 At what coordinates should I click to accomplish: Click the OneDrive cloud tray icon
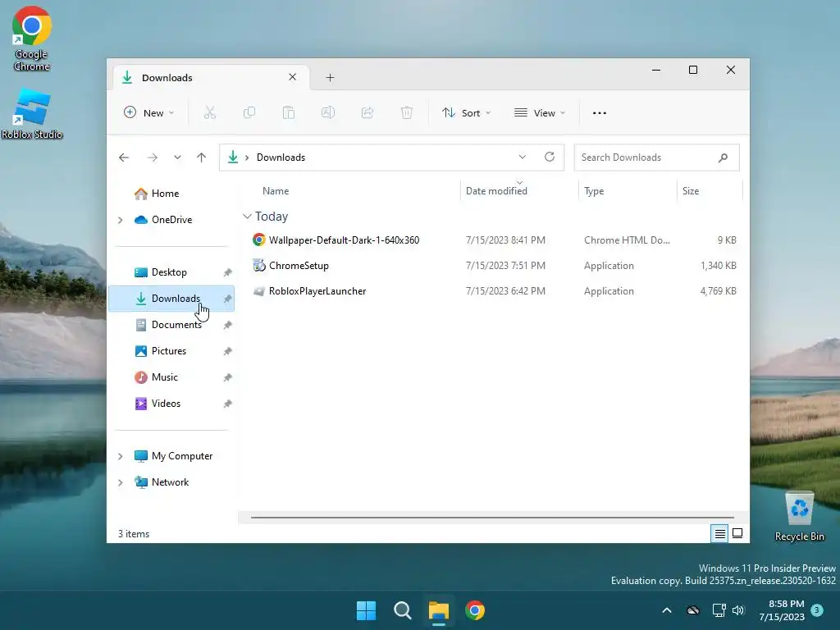click(x=693, y=610)
